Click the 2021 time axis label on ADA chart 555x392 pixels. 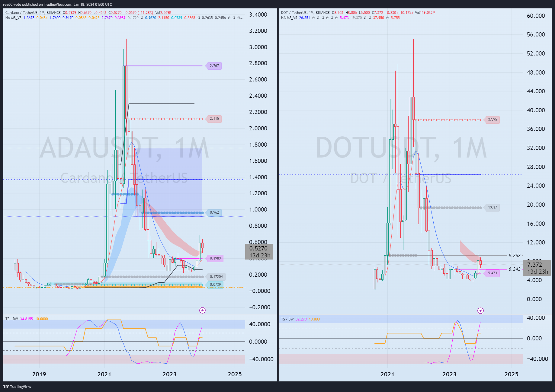(x=104, y=374)
